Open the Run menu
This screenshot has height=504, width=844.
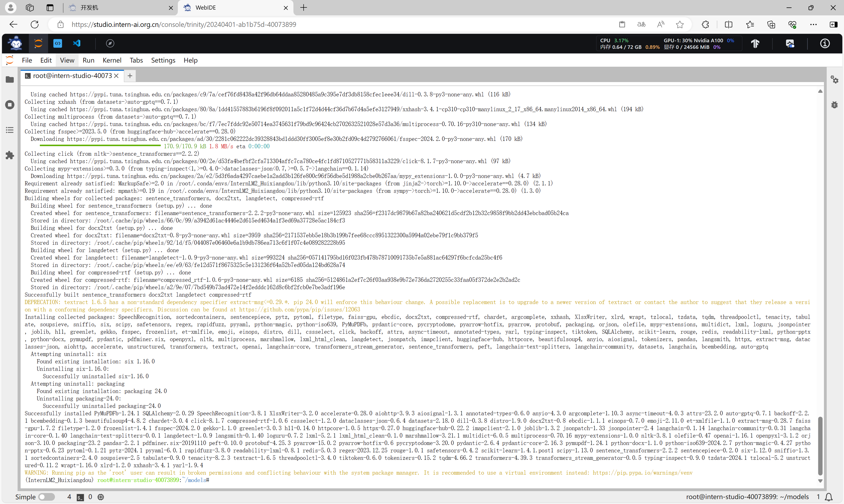(88, 60)
